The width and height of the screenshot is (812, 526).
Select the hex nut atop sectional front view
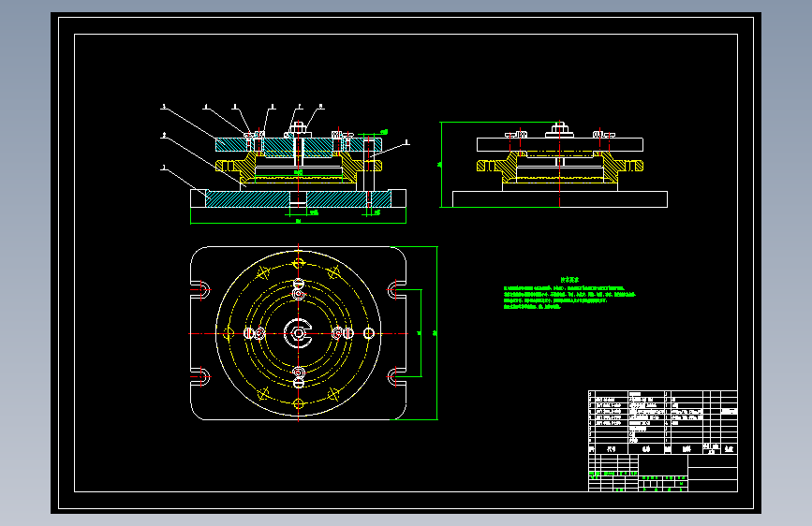pyautogui.click(x=297, y=127)
